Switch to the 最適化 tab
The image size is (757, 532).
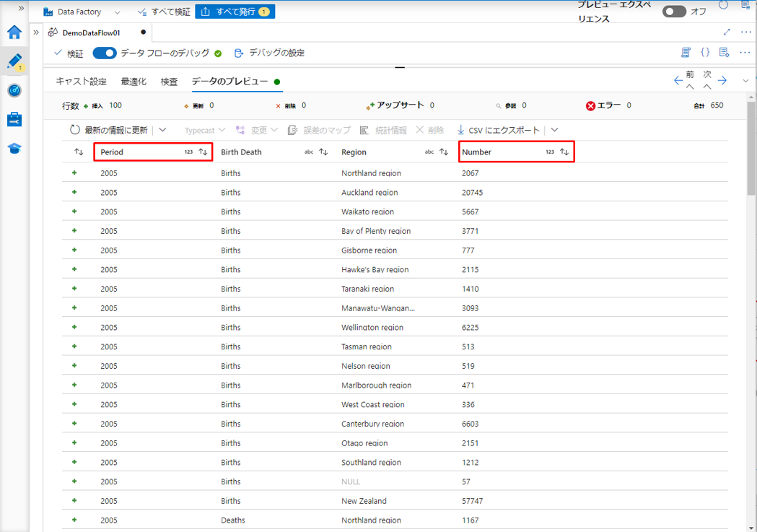pyautogui.click(x=134, y=82)
